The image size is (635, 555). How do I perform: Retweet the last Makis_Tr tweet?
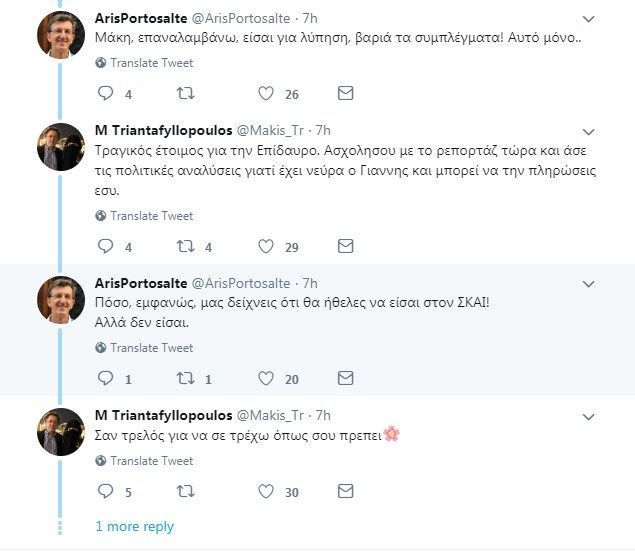tap(185, 491)
